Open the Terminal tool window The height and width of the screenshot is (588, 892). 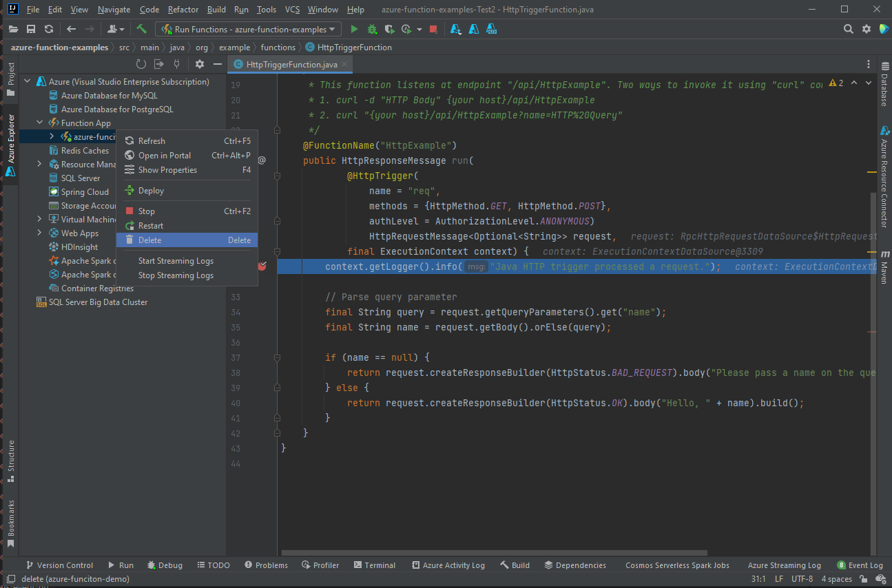tap(374, 565)
